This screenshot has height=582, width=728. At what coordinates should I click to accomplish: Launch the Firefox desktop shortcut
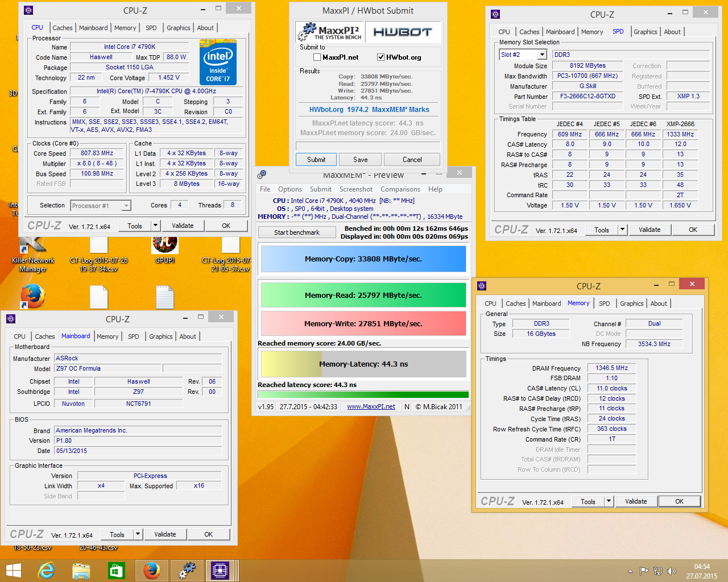[x=32, y=296]
